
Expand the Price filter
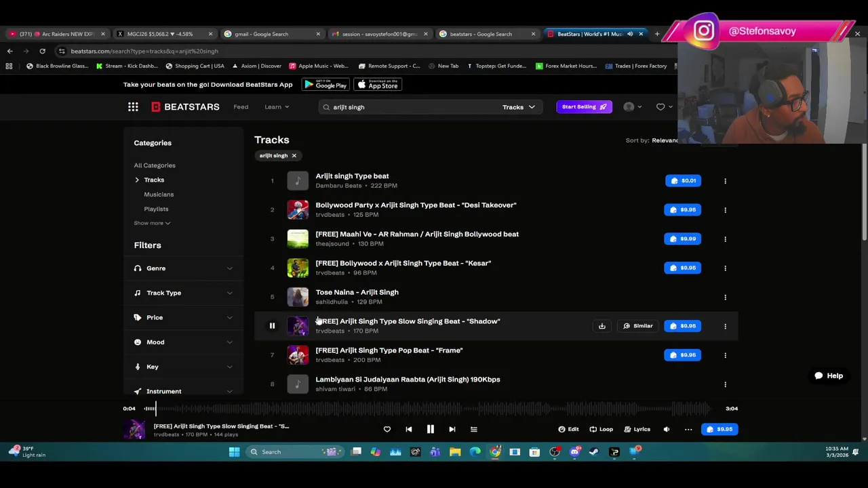coord(183,317)
